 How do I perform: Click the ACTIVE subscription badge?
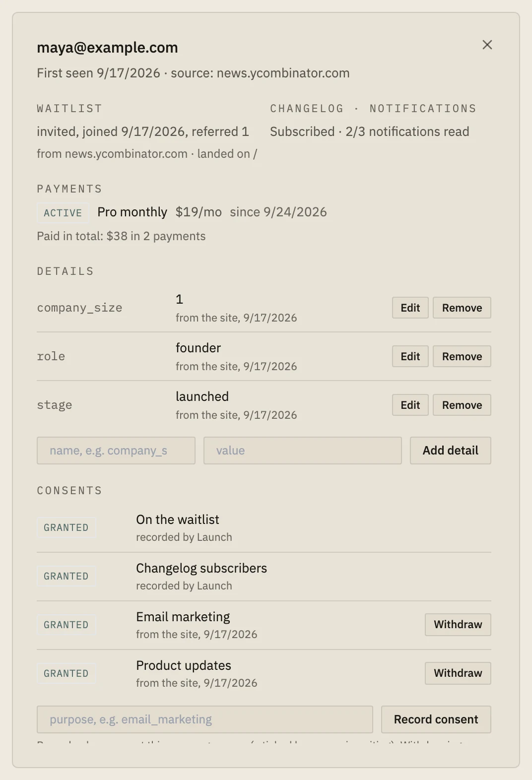point(63,213)
